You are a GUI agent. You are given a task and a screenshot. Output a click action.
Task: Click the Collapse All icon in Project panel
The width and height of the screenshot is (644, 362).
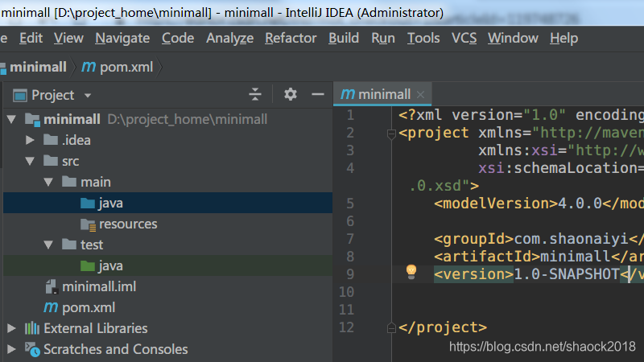(x=255, y=94)
